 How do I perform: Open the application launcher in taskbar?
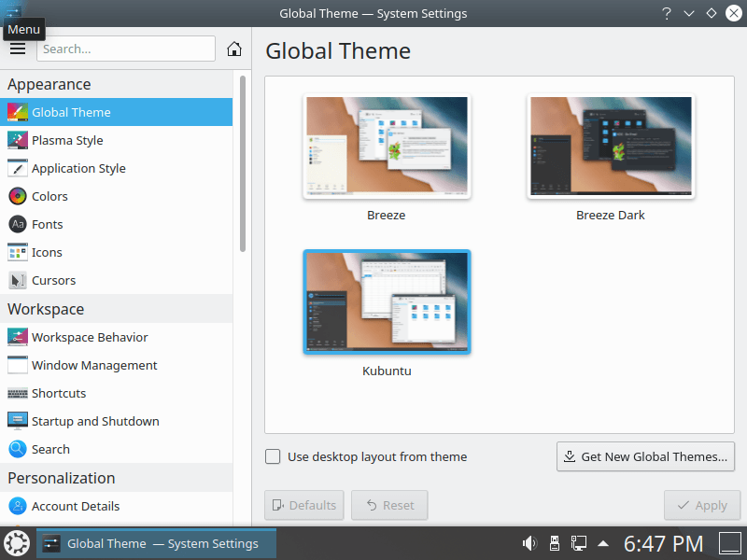pos(17,543)
